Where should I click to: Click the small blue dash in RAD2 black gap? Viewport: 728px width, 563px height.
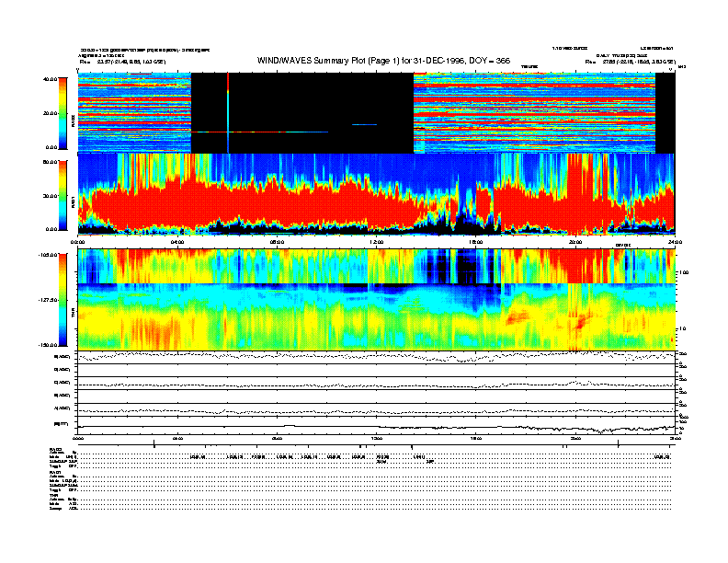[365, 124]
